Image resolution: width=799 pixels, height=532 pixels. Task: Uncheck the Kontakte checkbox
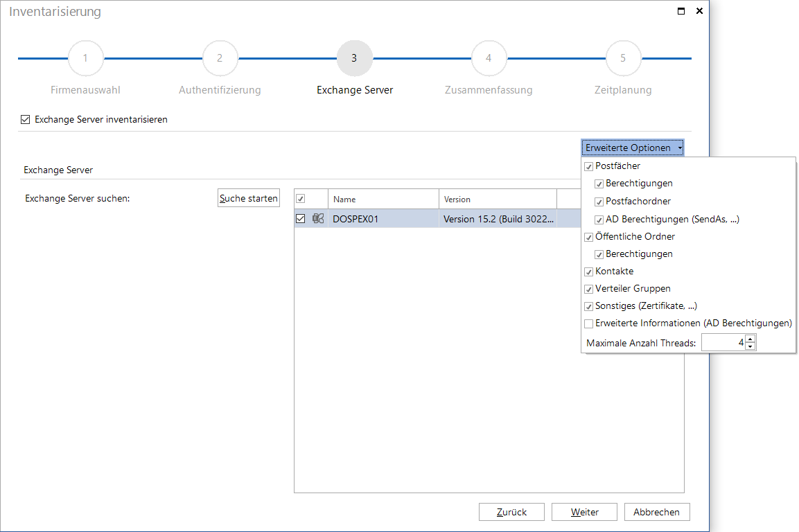(x=588, y=272)
